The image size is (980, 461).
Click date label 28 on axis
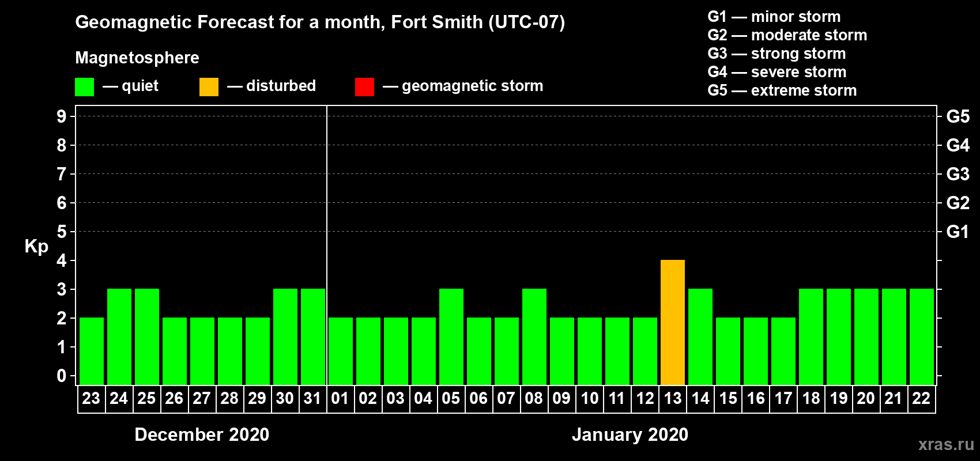[229, 398]
